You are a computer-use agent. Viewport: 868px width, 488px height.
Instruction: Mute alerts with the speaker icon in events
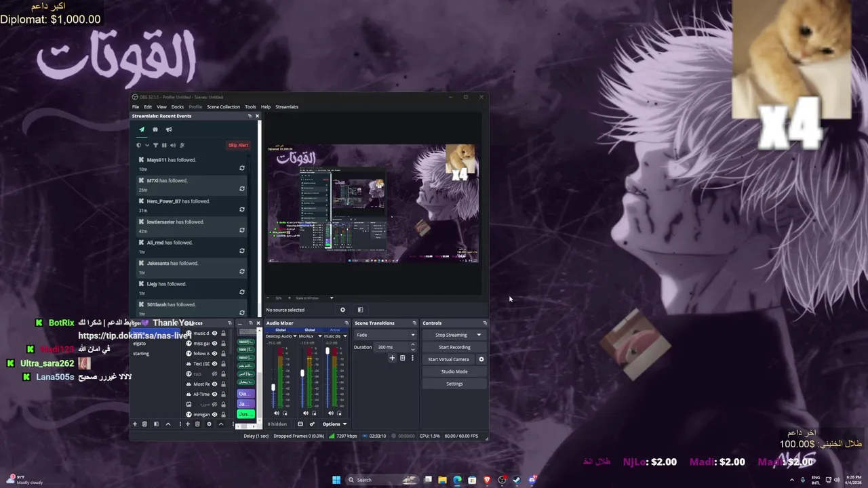click(173, 145)
